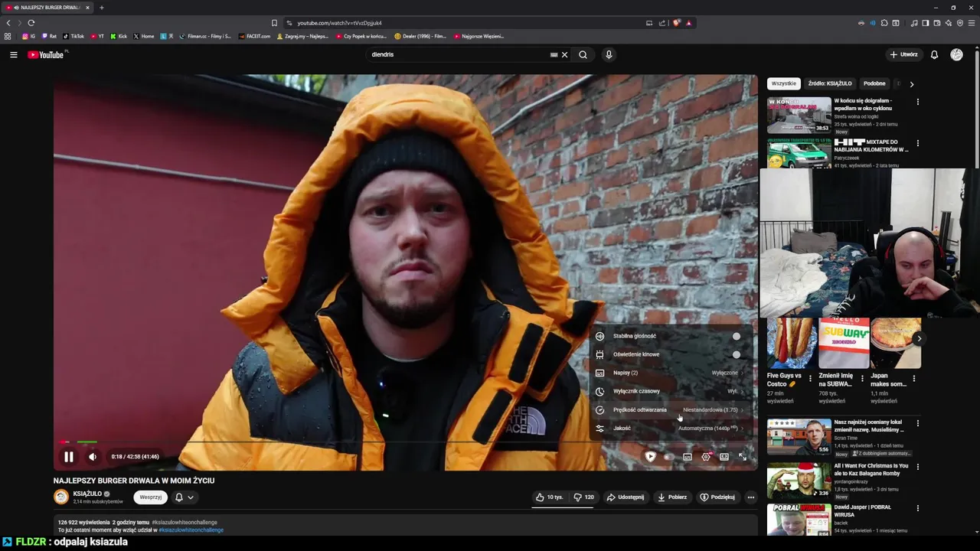Open options for 'W końcu się doigrałam' video
This screenshot has width=980, height=551.
(x=917, y=102)
